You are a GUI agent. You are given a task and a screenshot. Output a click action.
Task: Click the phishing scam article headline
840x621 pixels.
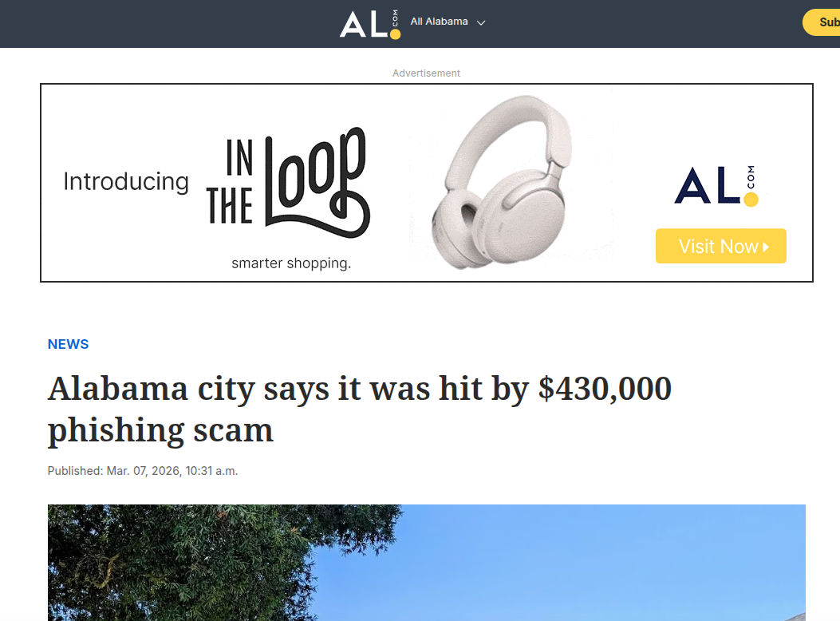pyautogui.click(x=360, y=409)
